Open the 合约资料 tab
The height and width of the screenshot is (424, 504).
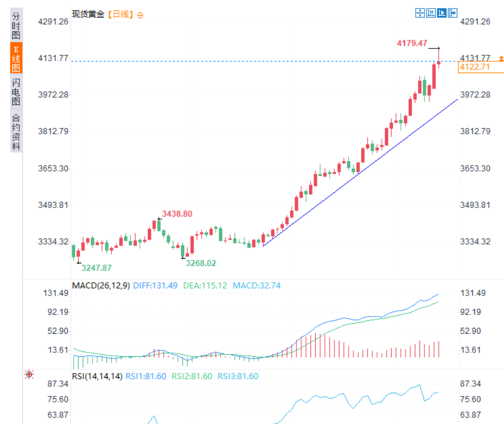pyautogui.click(x=16, y=132)
